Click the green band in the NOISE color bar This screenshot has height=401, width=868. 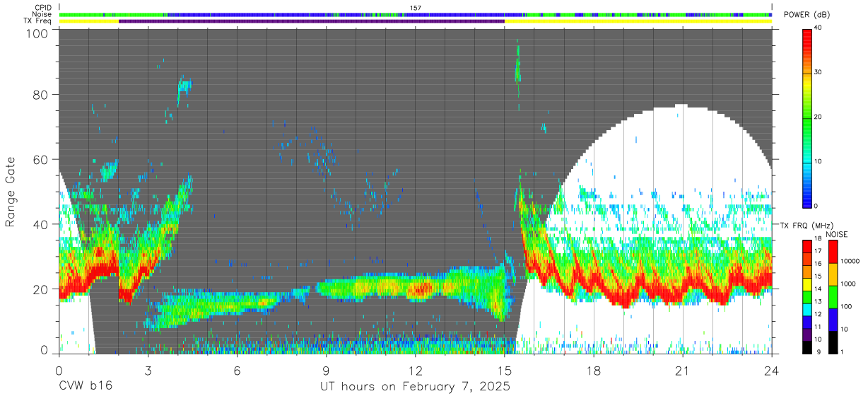pyautogui.click(x=832, y=297)
